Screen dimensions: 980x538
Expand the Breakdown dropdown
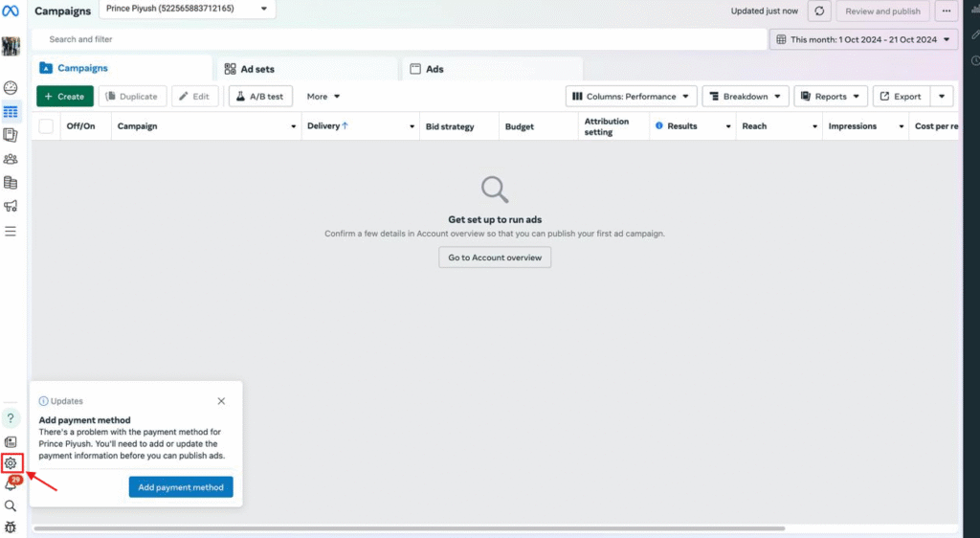click(746, 97)
